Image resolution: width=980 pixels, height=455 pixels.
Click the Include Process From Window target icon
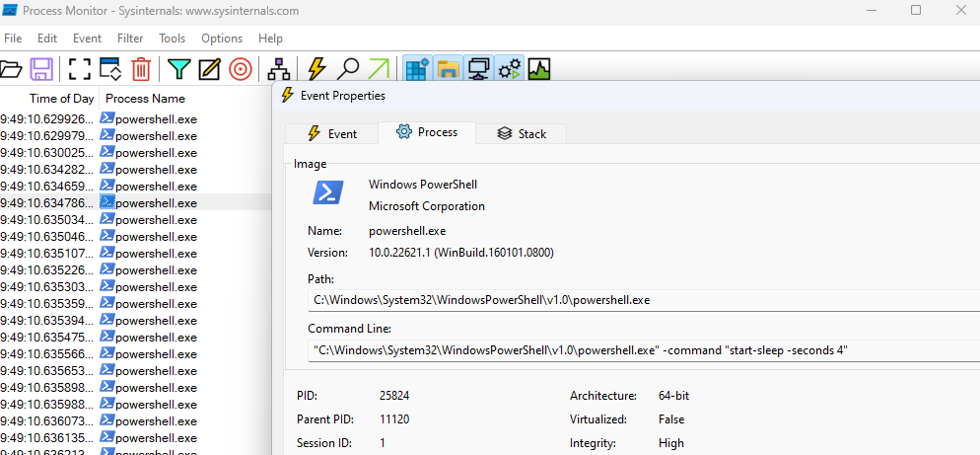(240, 69)
